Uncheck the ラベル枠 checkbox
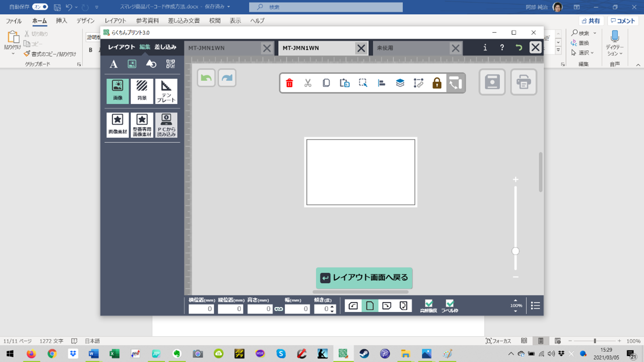This screenshot has width=644, height=362. [x=450, y=304]
